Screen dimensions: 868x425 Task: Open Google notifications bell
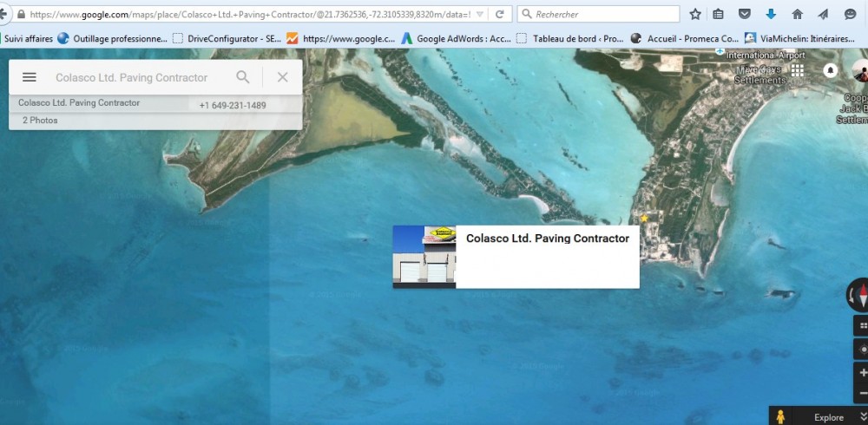[830, 70]
